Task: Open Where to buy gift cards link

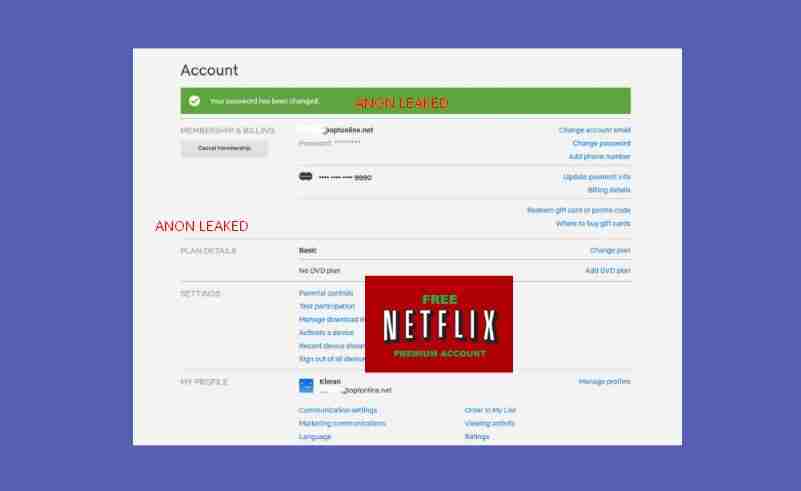Action: coord(593,223)
